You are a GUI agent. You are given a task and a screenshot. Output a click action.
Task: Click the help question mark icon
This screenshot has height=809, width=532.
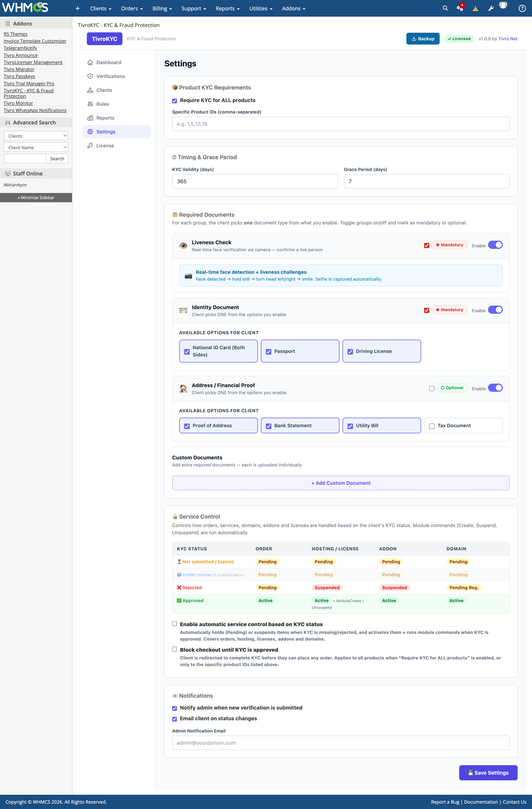(522, 9)
